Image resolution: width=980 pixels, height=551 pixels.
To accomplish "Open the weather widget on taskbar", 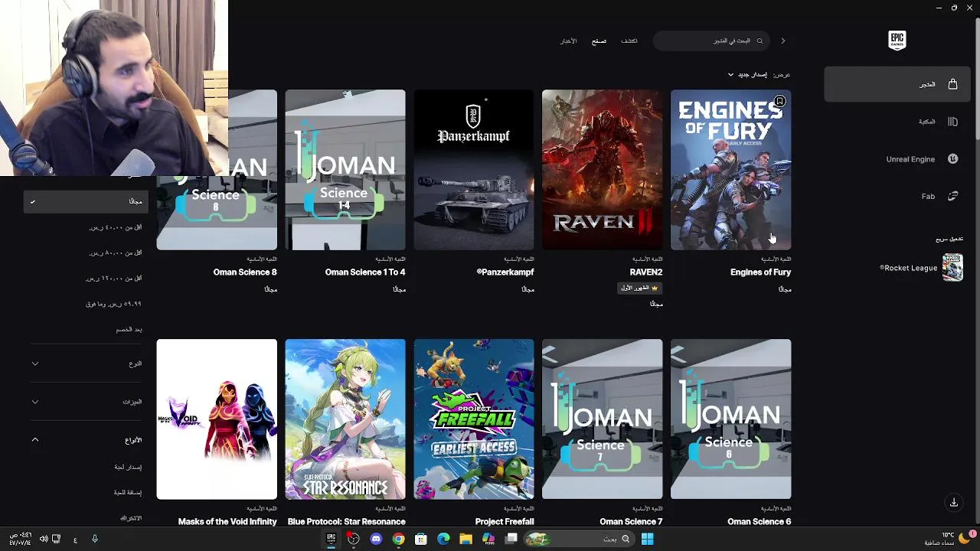I will point(949,539).
